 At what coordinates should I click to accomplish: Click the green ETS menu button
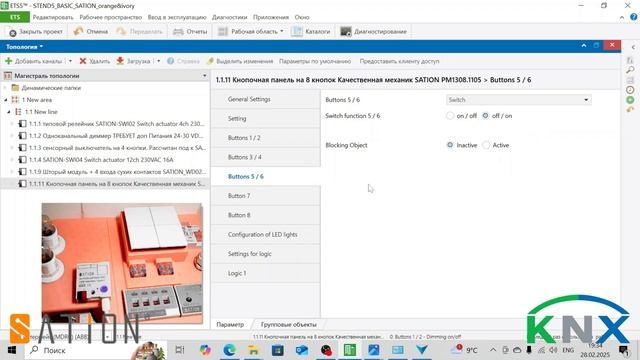click(15, 17)
